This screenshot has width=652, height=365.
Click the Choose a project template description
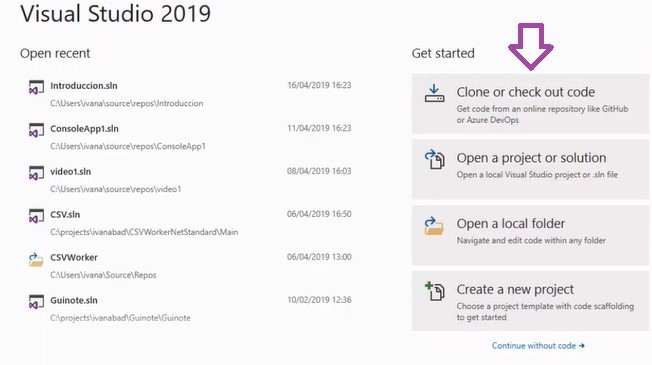[545, 311]
